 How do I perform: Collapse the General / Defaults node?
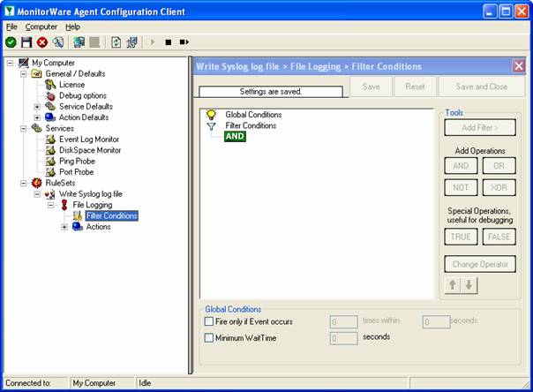(24, 74)
